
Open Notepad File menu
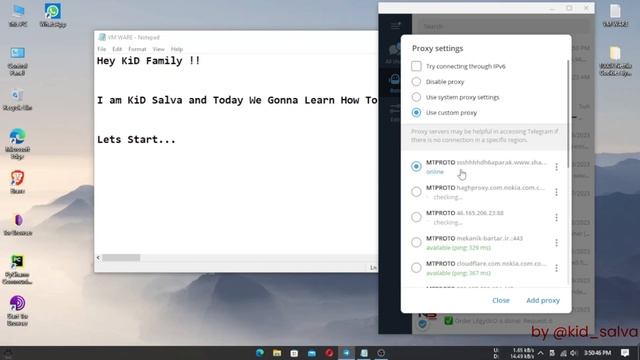[x=102, y=49]
